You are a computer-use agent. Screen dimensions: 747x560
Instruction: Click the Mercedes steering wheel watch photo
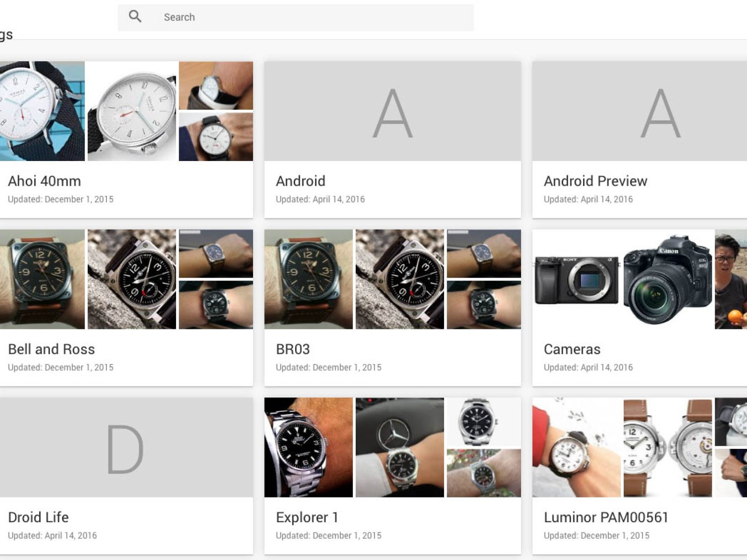pyautogui.click(x=400, y=447)
